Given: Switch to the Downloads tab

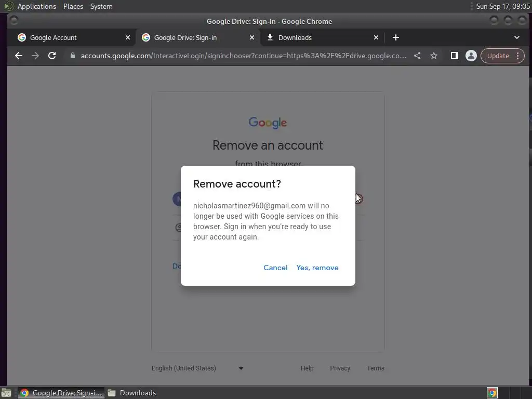Looking at the screenshot, I should click(322, 37).
